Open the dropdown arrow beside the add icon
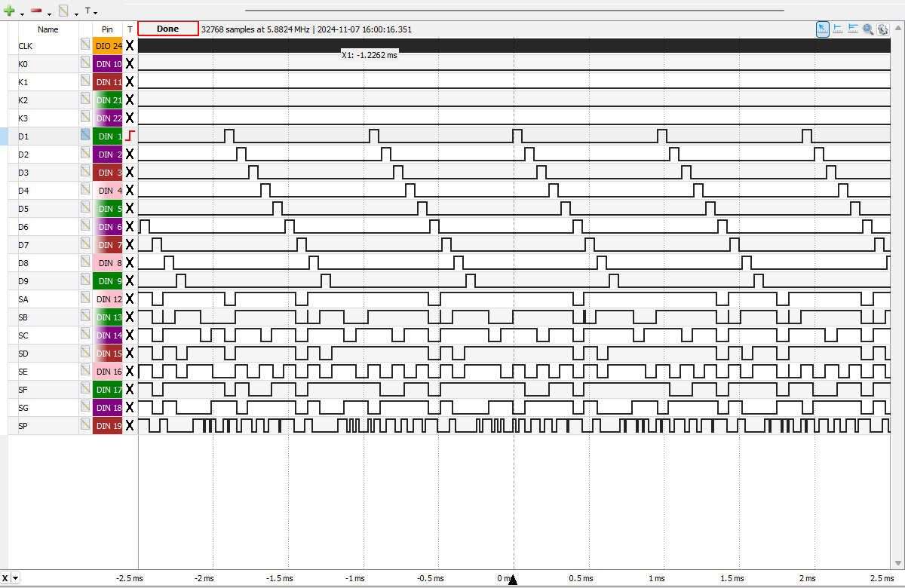 23,14
